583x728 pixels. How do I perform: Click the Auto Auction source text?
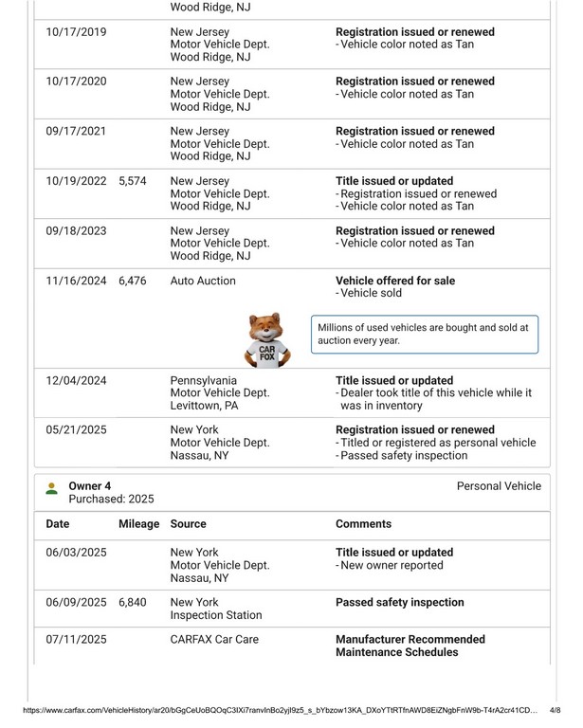(x=203, y=282)
